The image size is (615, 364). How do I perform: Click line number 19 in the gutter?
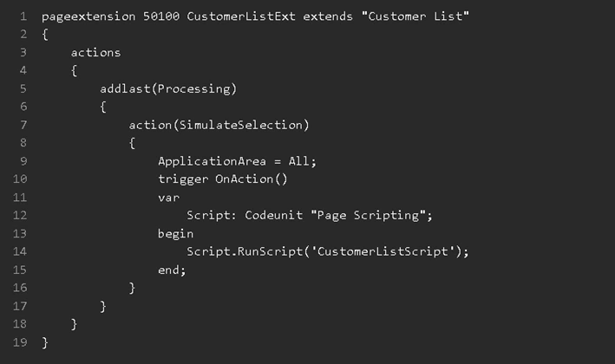(x=21, y=342)
